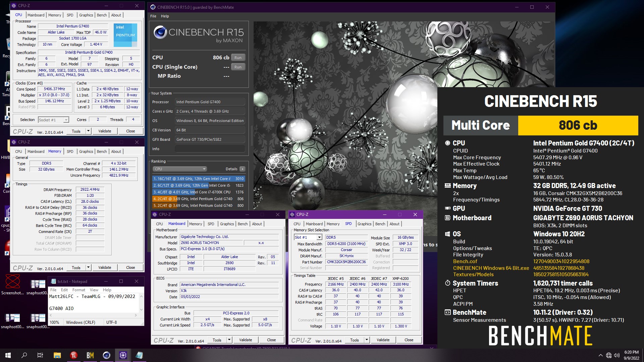This screenshot has height=362, width=644.
Task: Switch to Graphics tab in CPU-Z Memory window
Action: point(86,152)
